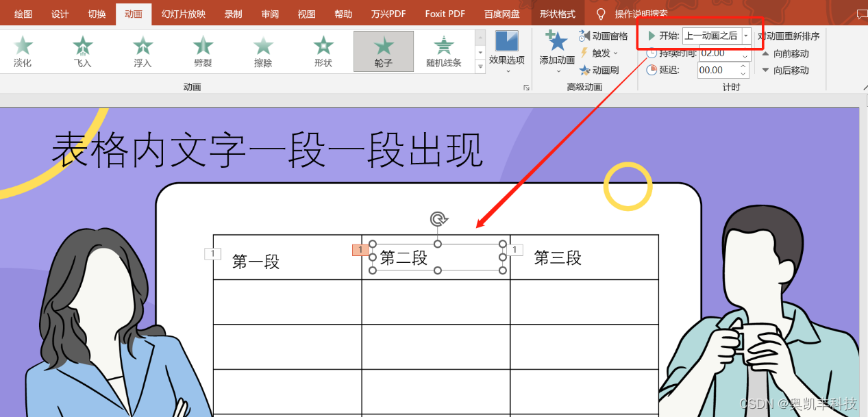Apply the 劈裂 (Split) animation effect
The image size is (868, 417).
203,51
